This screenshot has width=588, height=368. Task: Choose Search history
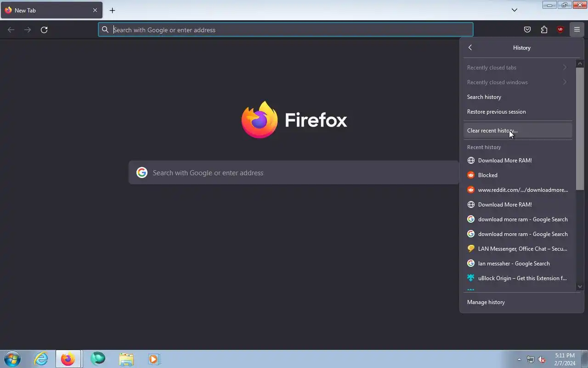click(518, 97)
